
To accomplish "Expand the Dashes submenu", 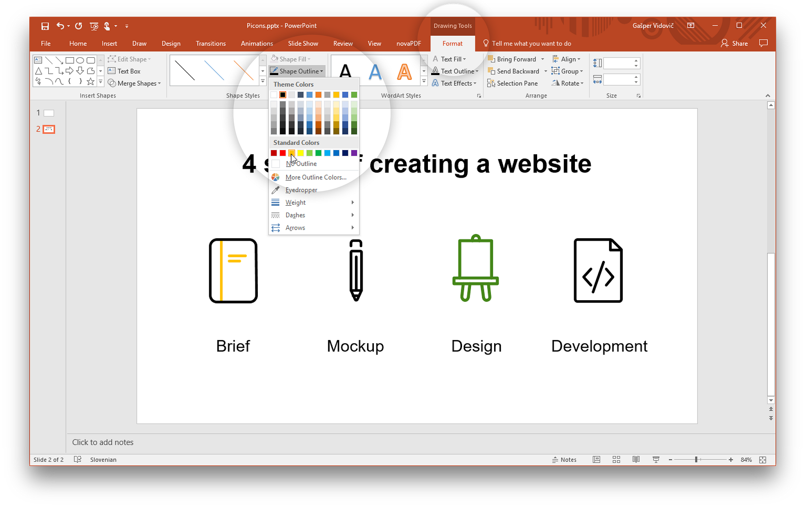I will [x=295, y=215].
